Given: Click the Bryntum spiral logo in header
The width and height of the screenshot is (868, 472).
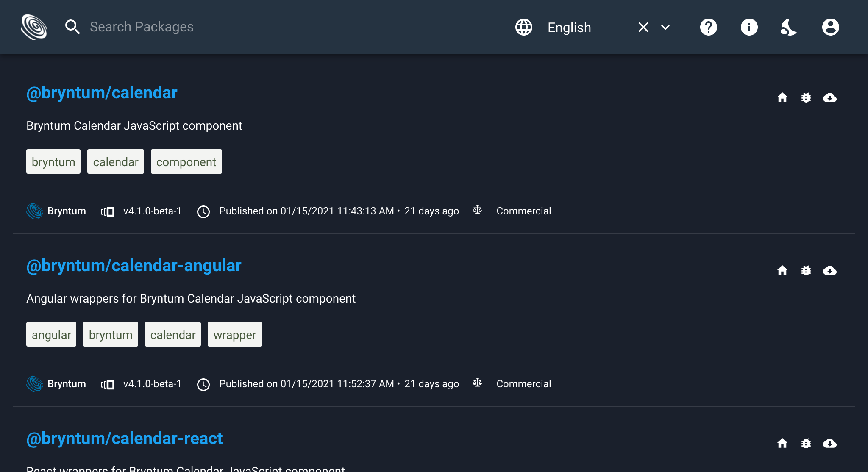Looking at the screenshot, I should [x=34, y=27].
